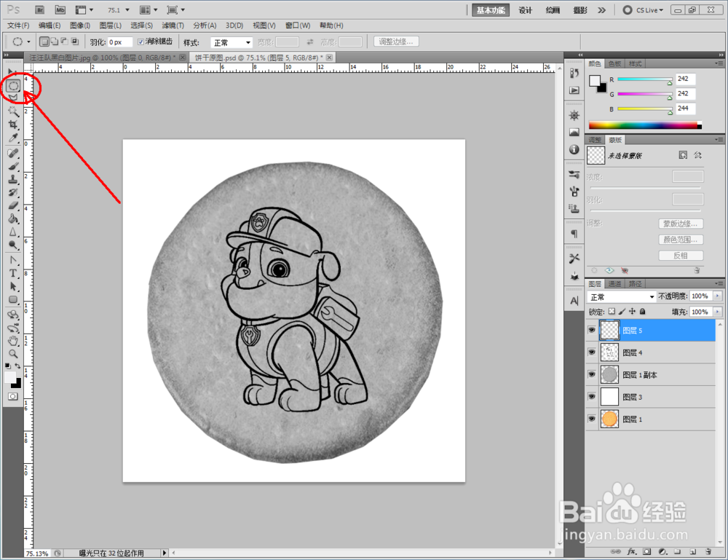Select the Clone Stamp tool
The width and height of the screenshot is (728, 560).
pos(13,179)
